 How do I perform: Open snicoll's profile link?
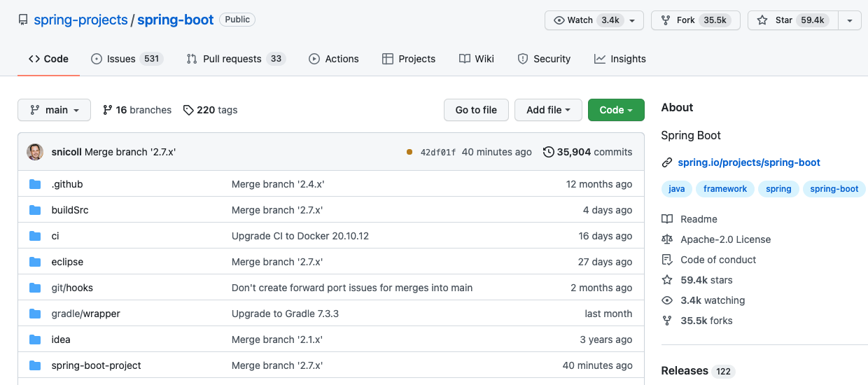click(66, 152)
